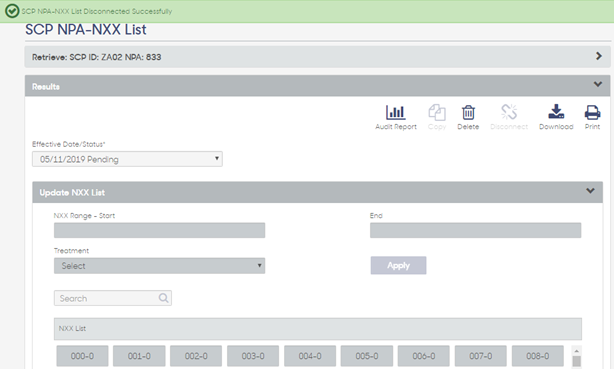Select NXX 001-0 button
This screenshot has height=370, width=614.
coord(139,356)
